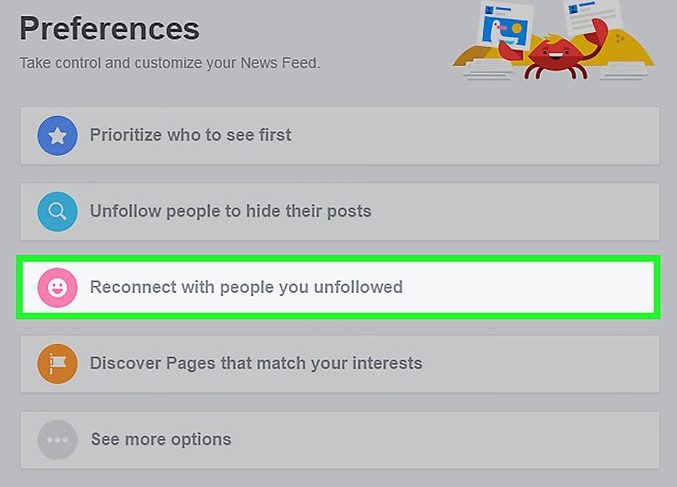Image resolution: width=677 pixels, height=487 pixels.
Task: Click the orange flag icon
Action: pos(57,364)
